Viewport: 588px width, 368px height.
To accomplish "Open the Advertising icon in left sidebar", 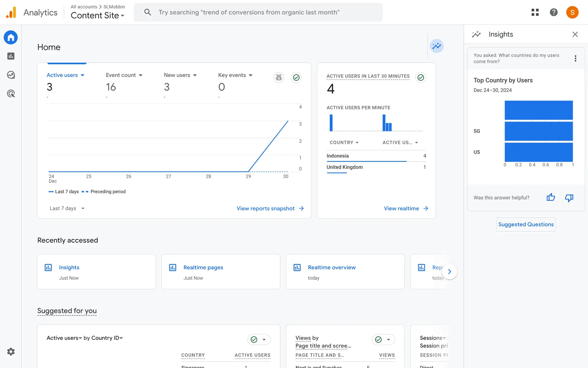I will [11, 94].
